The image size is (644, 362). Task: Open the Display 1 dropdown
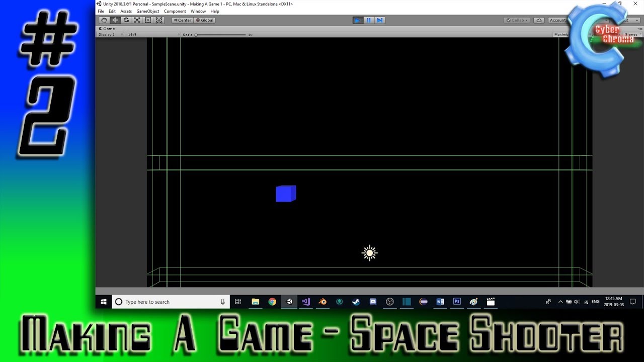click(x=110, y=35)
